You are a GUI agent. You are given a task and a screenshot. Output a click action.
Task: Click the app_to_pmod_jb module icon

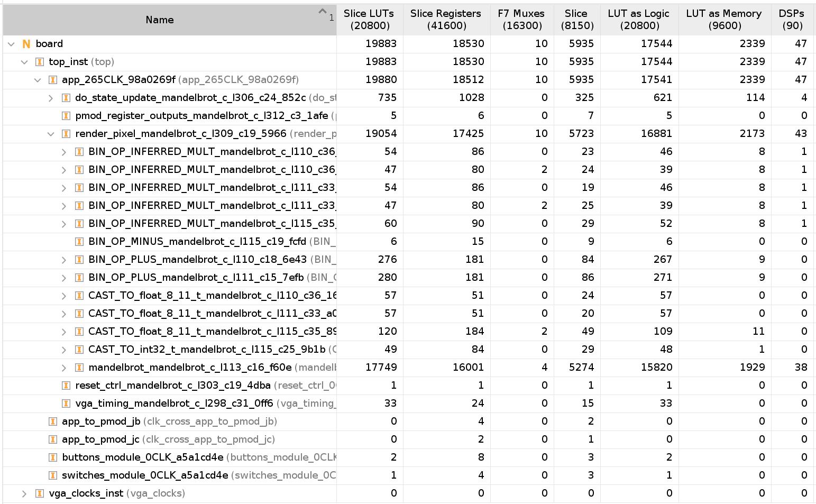point(53,421)
